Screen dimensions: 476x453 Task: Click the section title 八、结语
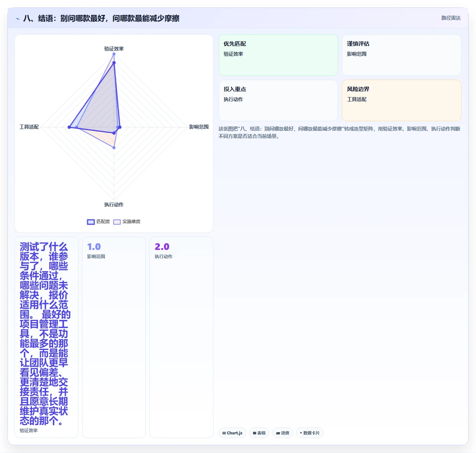tap(101, 18)
